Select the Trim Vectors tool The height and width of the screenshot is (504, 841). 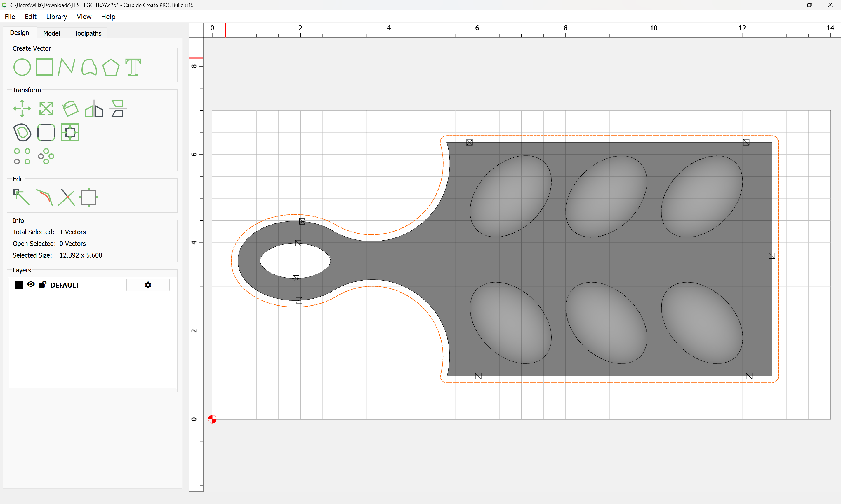(66, 197)
